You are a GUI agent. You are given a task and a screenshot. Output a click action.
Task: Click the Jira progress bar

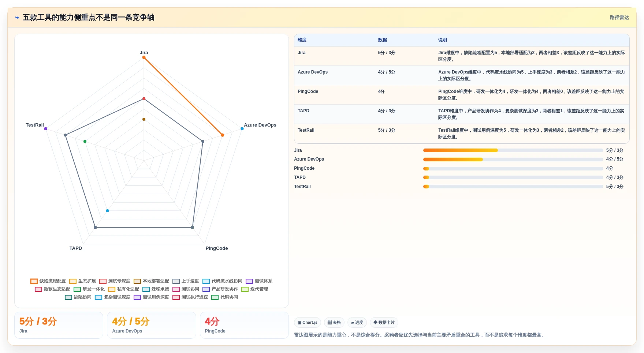click(x=513, y=150)
